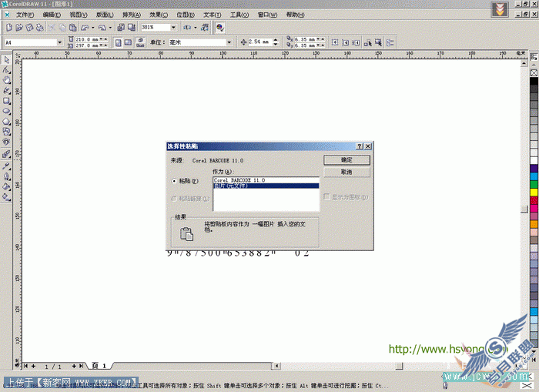Click the New document icon
Screen dimensions: 539x392
pyautogui.click(x=9, y=27)
